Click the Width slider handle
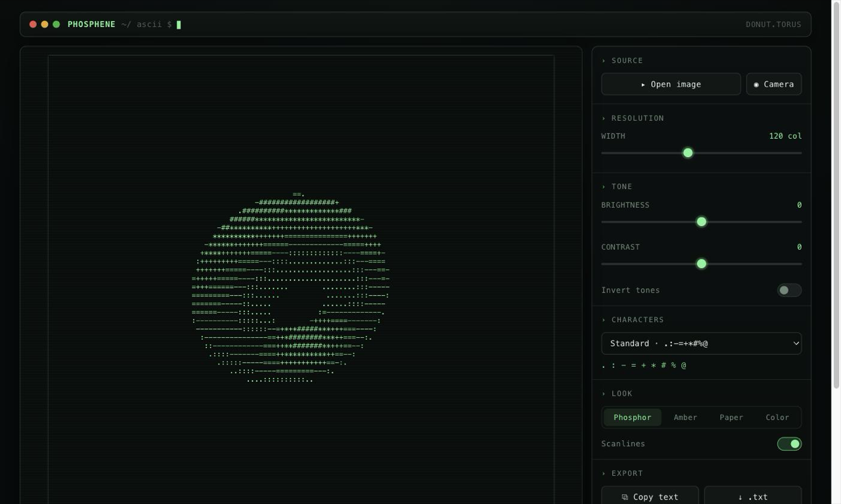This screenshot has height=504, width=841. tap(688, 153)
